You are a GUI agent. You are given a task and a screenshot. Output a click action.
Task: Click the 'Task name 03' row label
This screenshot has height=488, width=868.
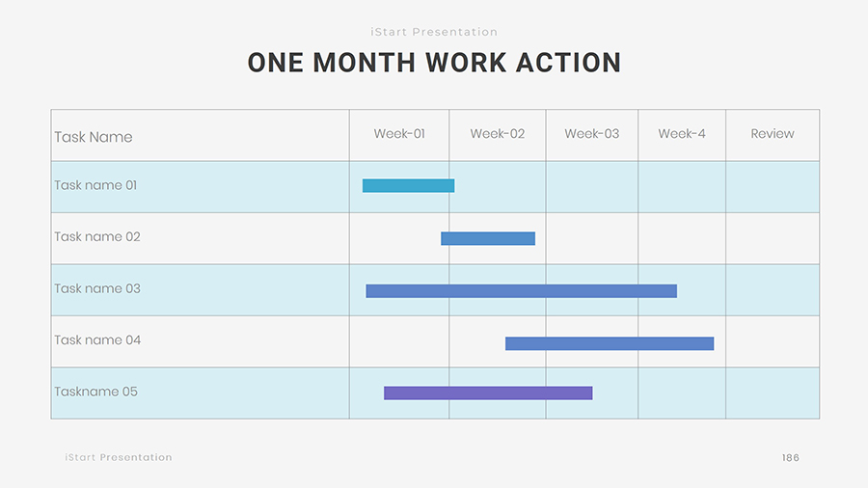pyautogui.click(x=97, y=288)
